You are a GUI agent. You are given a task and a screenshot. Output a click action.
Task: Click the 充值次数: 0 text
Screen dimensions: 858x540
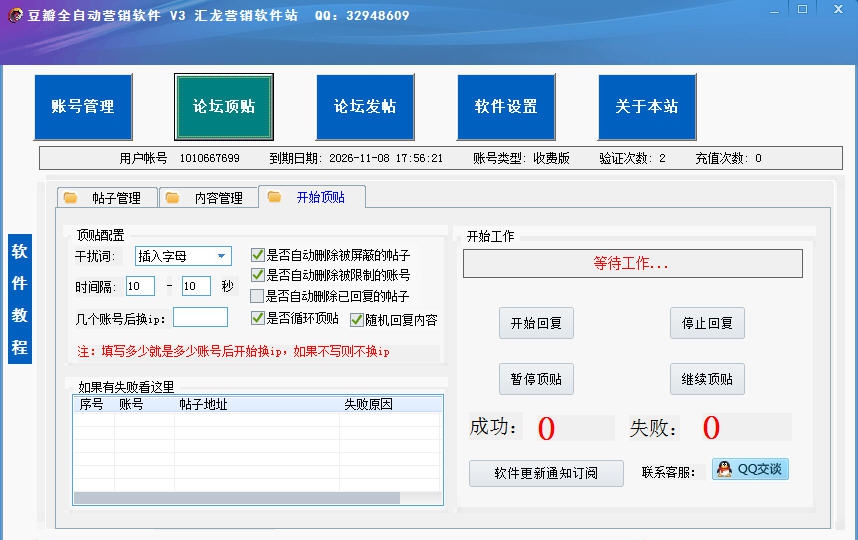point(728,159)
